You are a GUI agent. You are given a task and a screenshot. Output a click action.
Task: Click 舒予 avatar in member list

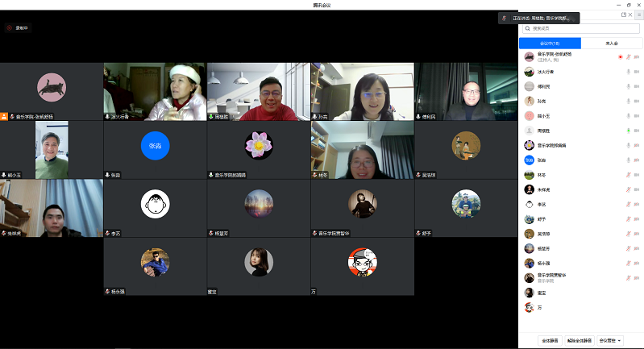(x=529, y=219)
